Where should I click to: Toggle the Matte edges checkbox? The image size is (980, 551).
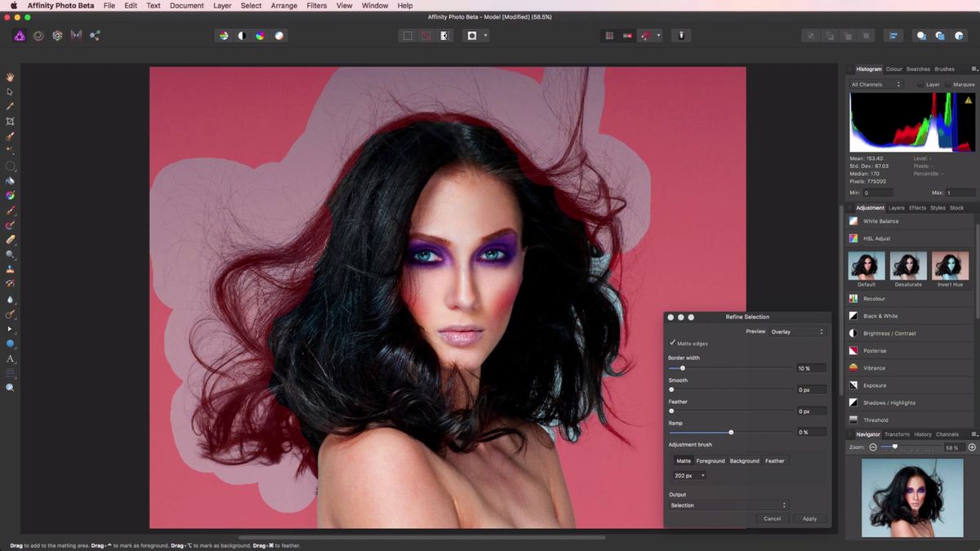pyautogui.click(x=672, y=343)
